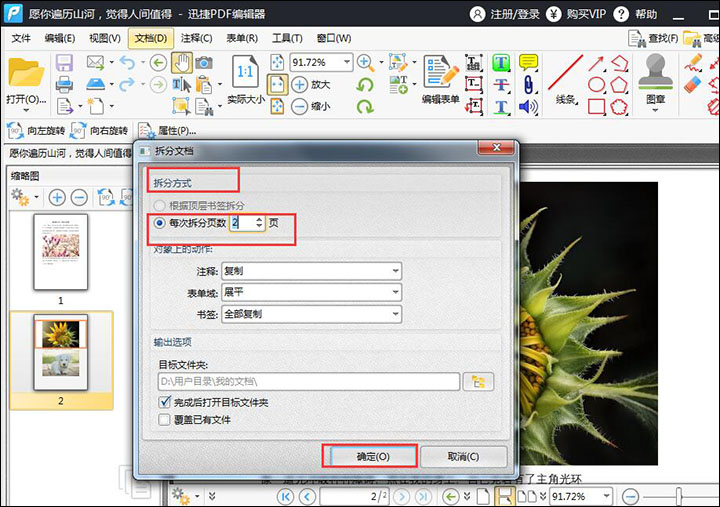Uncheck open target folder when finished
Screen dimensions: 720x507
[165, 402]
